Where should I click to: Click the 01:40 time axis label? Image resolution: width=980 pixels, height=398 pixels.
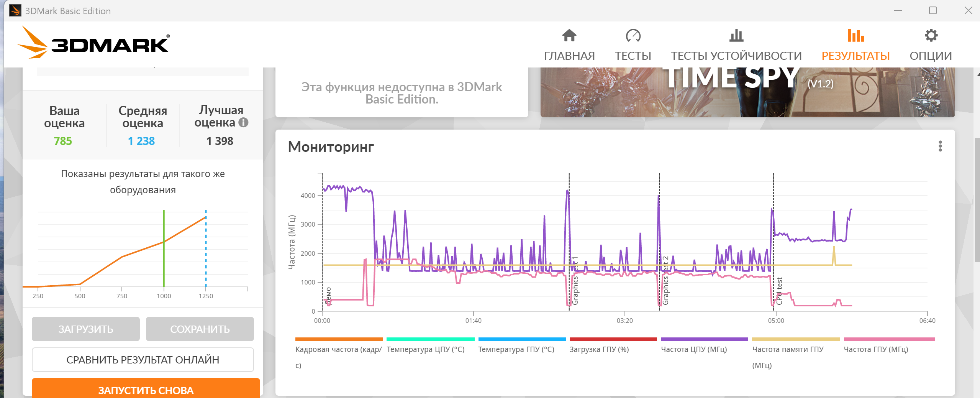pyautogui.click(x=474, y=321)
